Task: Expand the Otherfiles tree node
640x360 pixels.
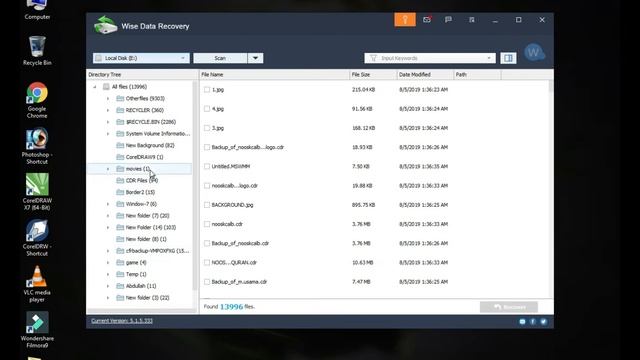Action: pos(108,98)
